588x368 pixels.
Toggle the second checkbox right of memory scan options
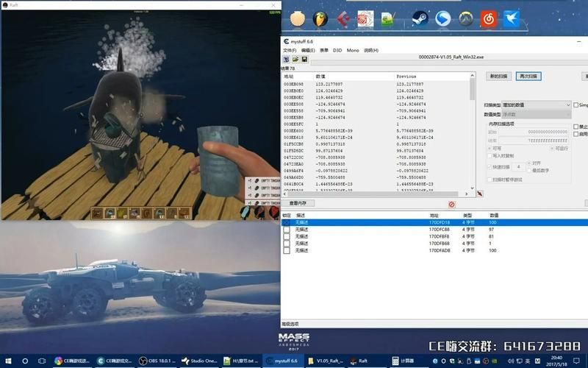pyautogui.click(x=576, y=127)
